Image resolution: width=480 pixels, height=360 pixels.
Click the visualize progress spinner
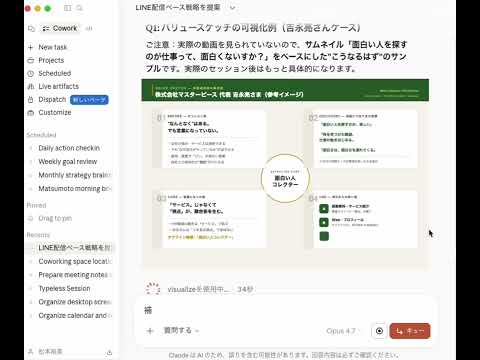click(153, 289)
